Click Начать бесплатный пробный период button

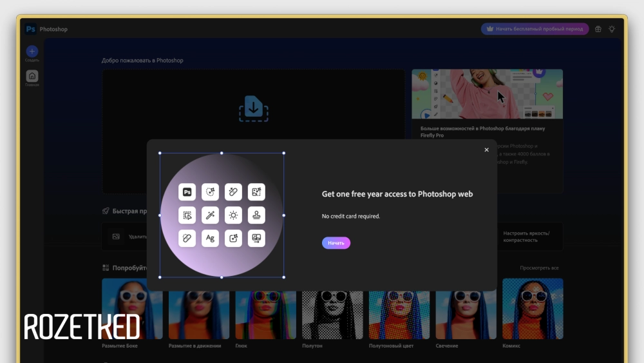coord(535,29)
